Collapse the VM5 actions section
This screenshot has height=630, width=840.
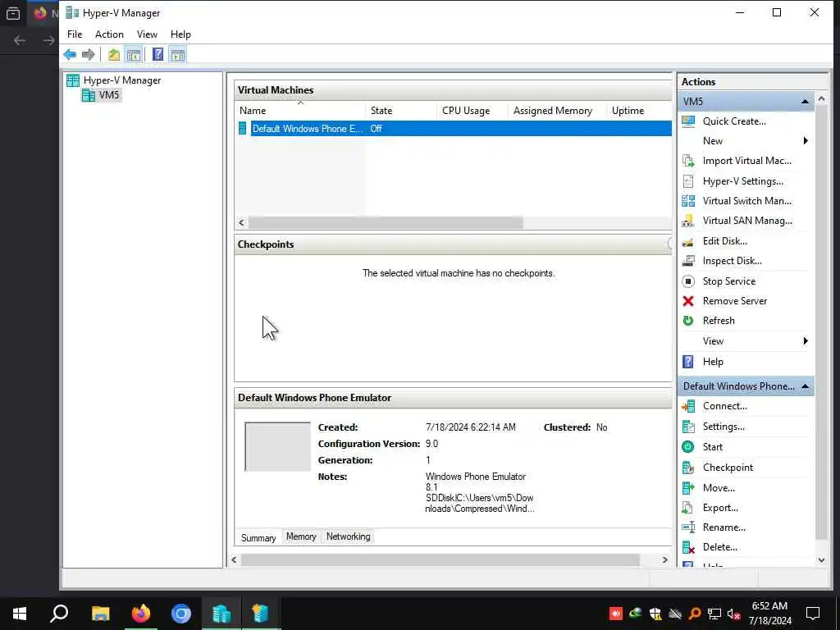click(x=805, y=101)
